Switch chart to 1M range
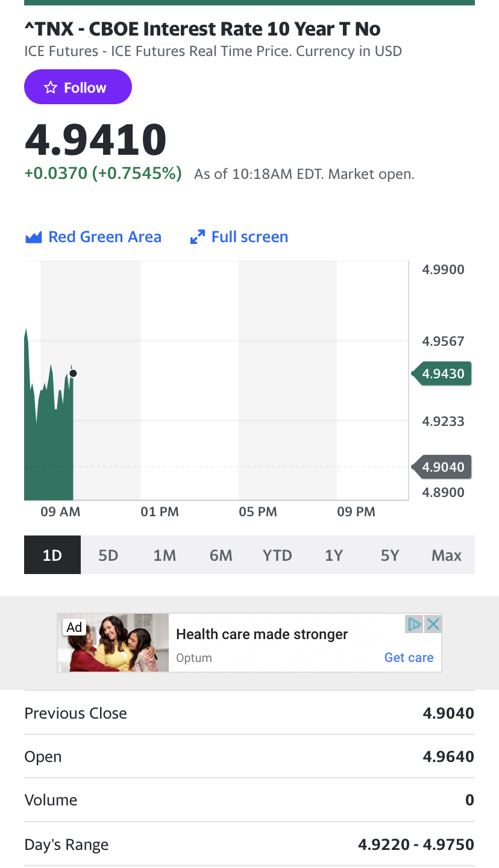This screenshot has height=868, width=499. 165,555
